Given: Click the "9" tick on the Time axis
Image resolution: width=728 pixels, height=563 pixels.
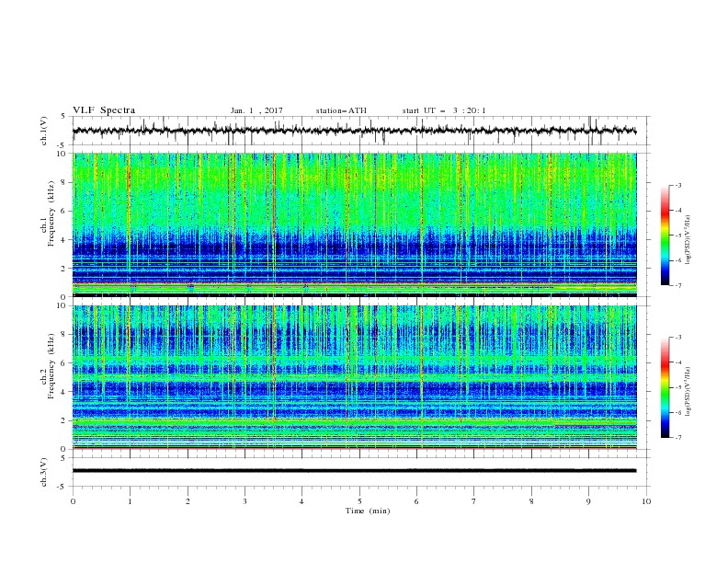Looking at the screenshot, I should click(588, 501).
